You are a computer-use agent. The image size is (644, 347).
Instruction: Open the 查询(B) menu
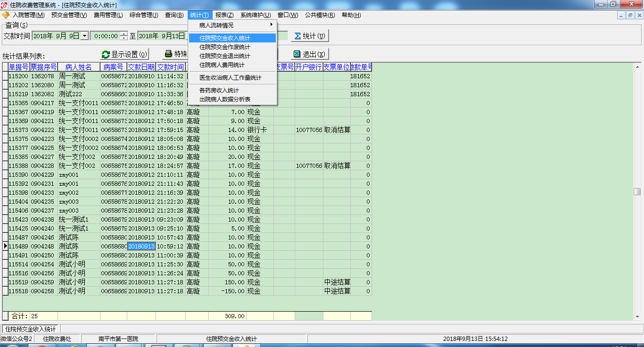pyautogui.click(x=174, y=15)
